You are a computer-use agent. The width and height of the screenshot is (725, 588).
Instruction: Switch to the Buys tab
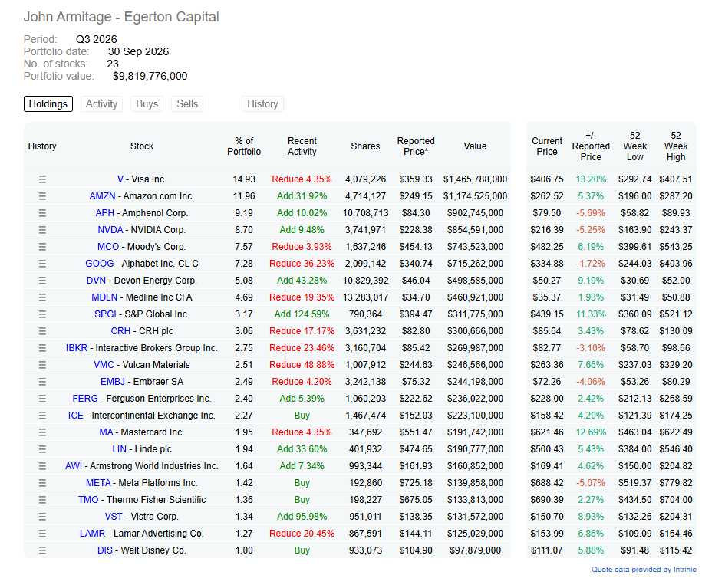147,104
